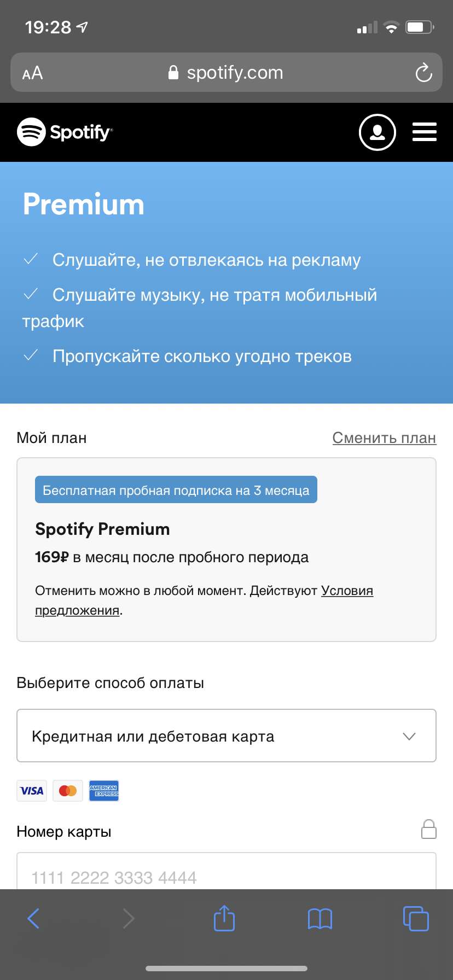Click the free 3-month trial badge
The height and width of the screenshot is (980, 453).
coord(176,490)
